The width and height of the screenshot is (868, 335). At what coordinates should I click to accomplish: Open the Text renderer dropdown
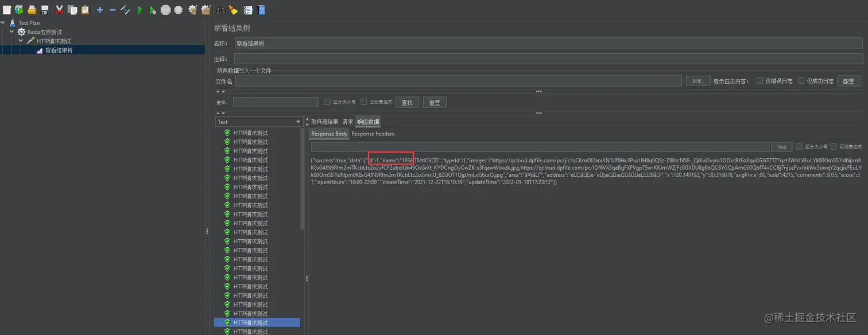[259, 122]
